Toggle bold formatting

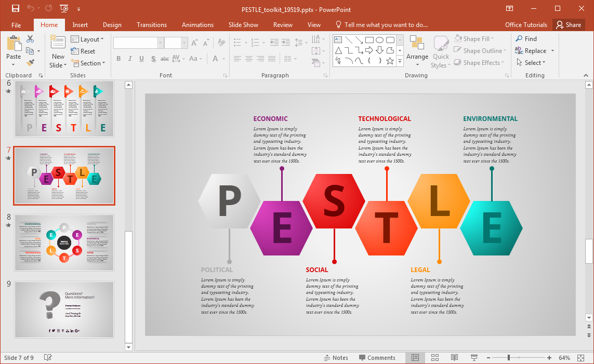point(118,59)
